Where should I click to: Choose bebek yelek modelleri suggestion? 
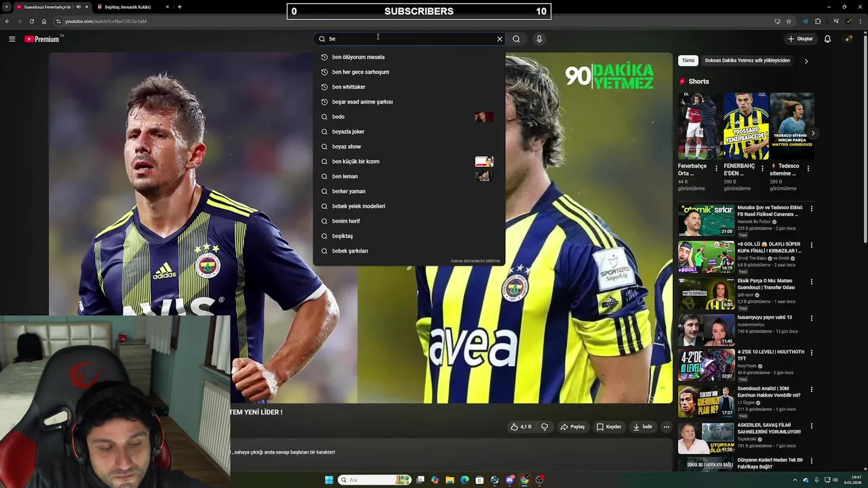[409, 206]
